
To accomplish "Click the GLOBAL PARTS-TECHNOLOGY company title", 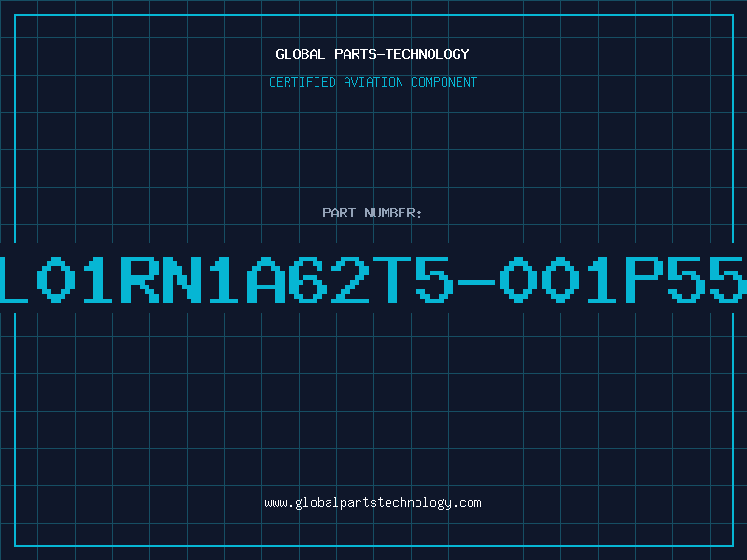I will pos(373,54).
